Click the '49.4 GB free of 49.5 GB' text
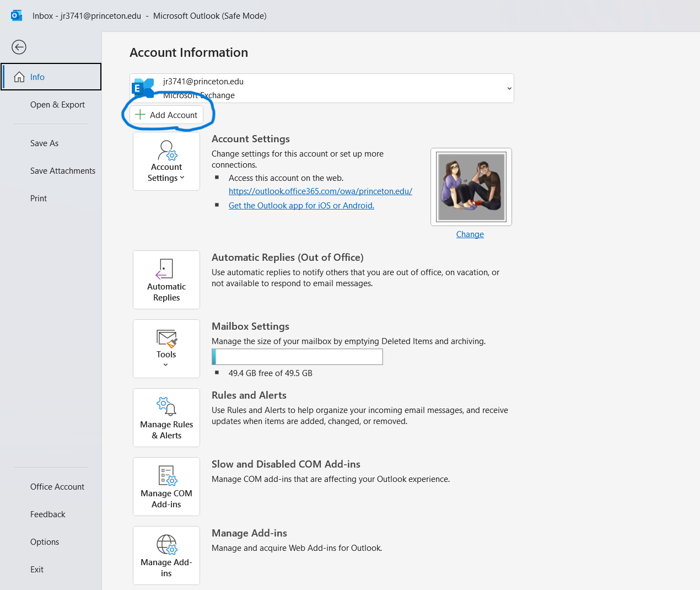This screenshot has height=590, width=700. [271, 373]
